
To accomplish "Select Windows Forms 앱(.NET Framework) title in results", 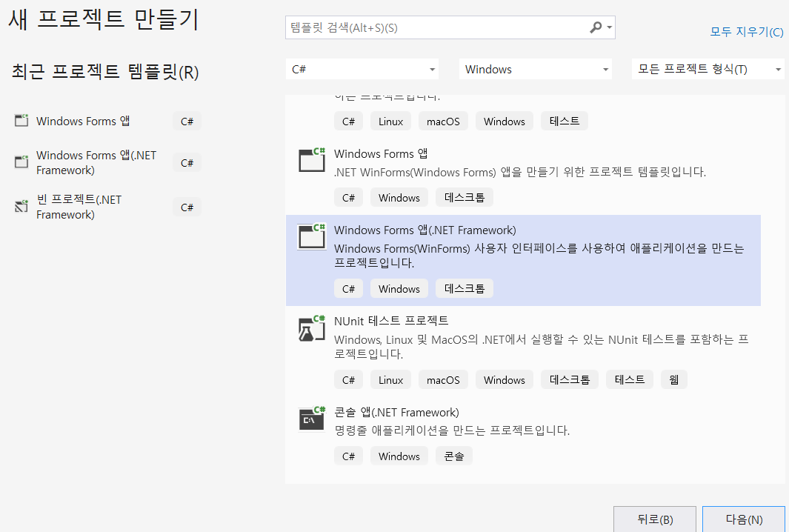I will tap(425, 230).
